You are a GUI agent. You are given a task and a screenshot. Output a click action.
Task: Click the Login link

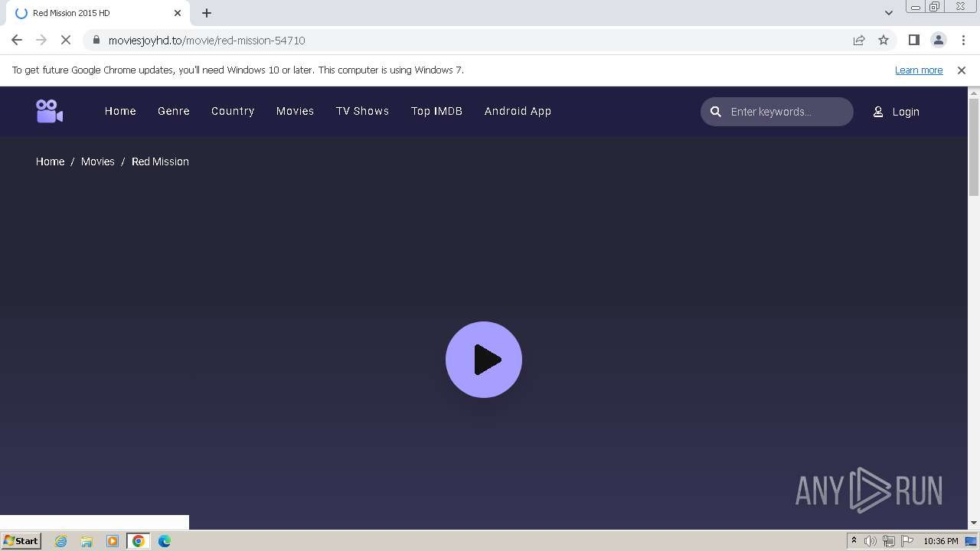click(906, 112)
